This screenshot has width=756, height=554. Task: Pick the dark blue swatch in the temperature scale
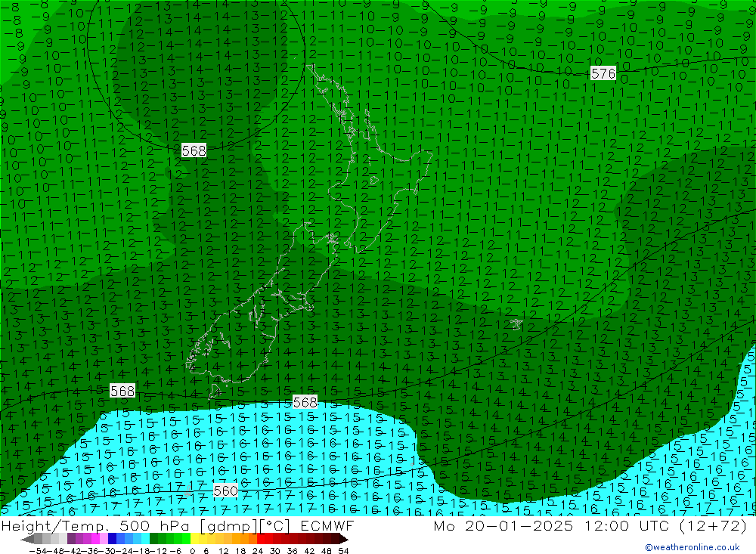(113, 539)
